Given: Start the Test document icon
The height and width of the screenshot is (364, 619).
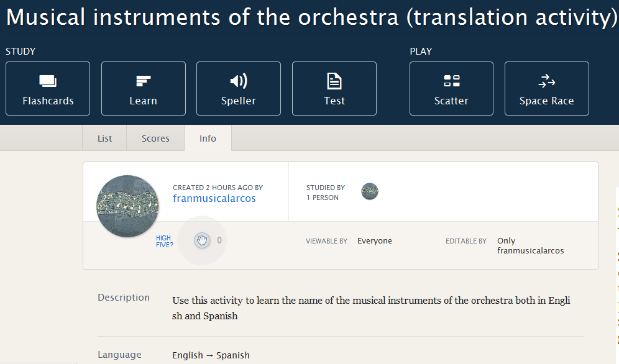Looking at the screenshot, I should 334,81.
